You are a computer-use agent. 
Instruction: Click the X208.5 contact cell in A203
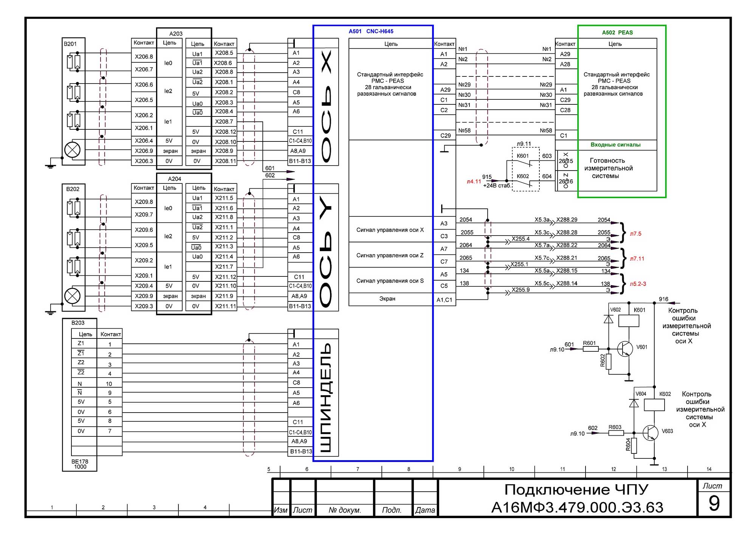[x=224, y=53]
